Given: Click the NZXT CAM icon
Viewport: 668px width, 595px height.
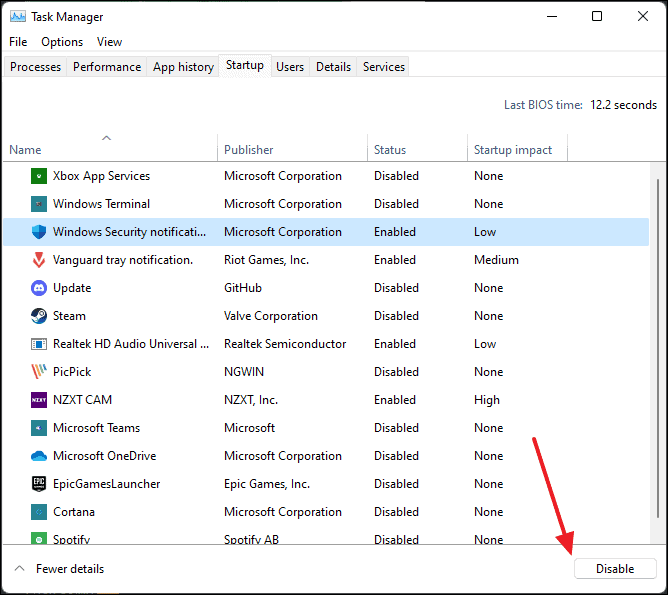Looking at the screenshot, I should tap(39, 400).
